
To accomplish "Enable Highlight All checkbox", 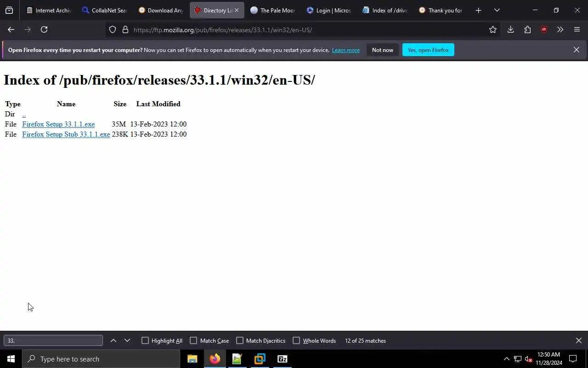I will coord(145,340).
